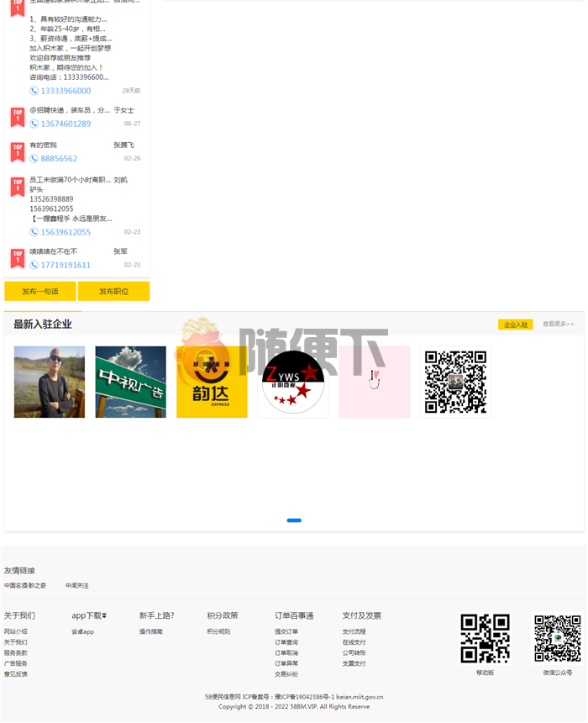This screenshot has height=723, width=588.
Task: Expand the app下载 section arrow
Action: (104, 616)
